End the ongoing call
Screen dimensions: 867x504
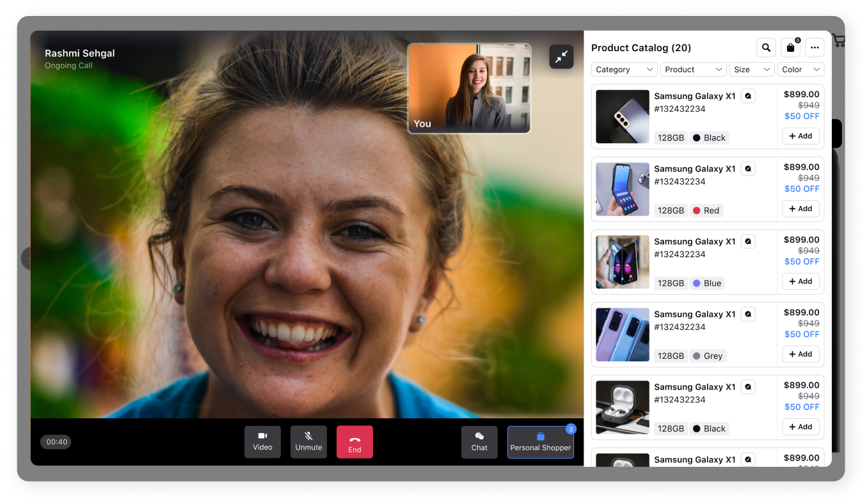click(x=354, y=442)
